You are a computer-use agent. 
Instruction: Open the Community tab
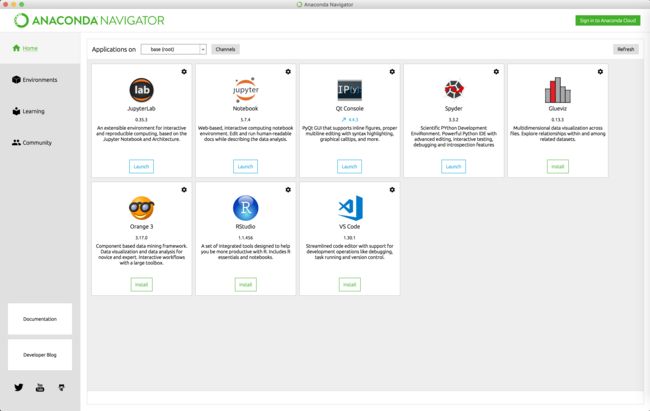coord(32,143)
